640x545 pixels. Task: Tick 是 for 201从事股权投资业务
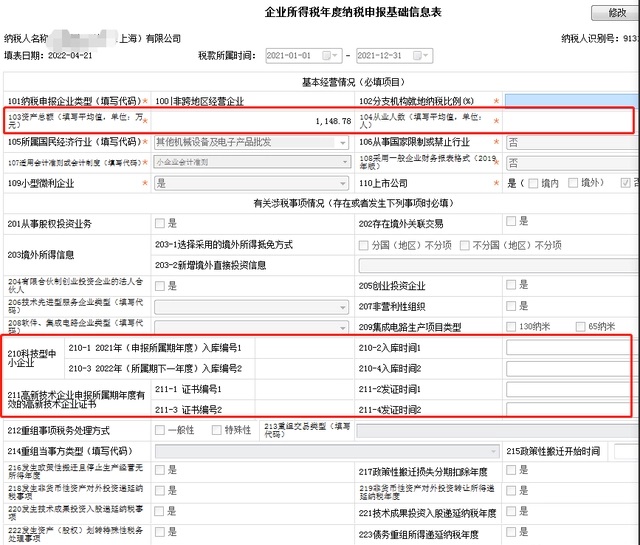pos(160,223)
